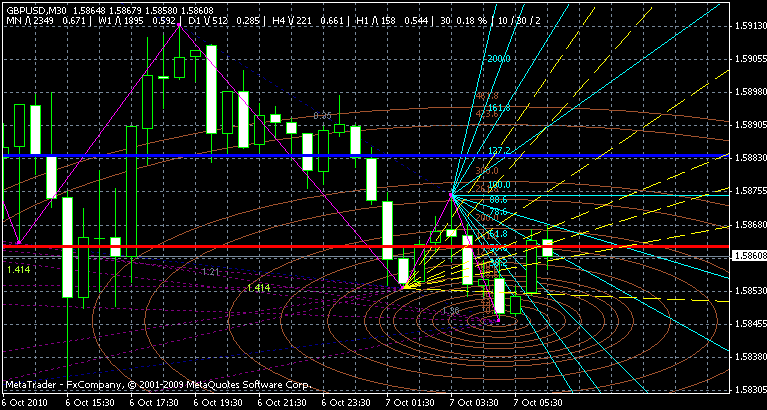
Task: Click the brown 300.0 arc label
Action: pyautogui.click(x=486, y=171)
